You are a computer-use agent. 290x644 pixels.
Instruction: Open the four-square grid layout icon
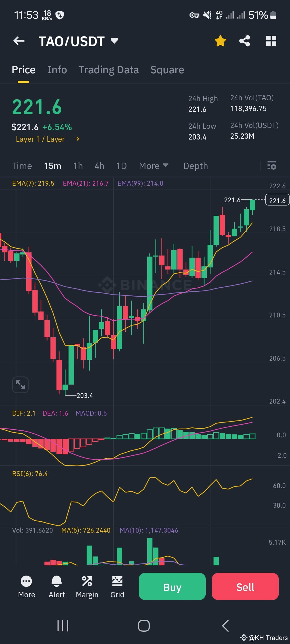[271, 41]
